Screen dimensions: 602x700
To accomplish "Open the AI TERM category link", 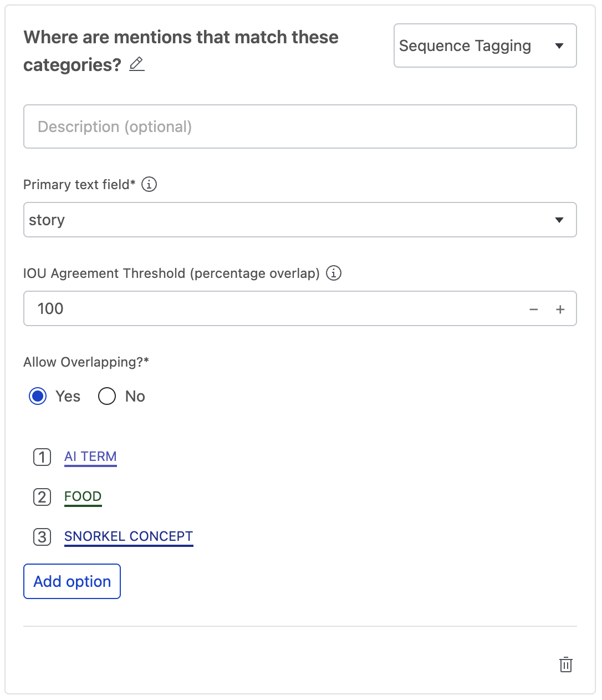I will tap(90, 456).
